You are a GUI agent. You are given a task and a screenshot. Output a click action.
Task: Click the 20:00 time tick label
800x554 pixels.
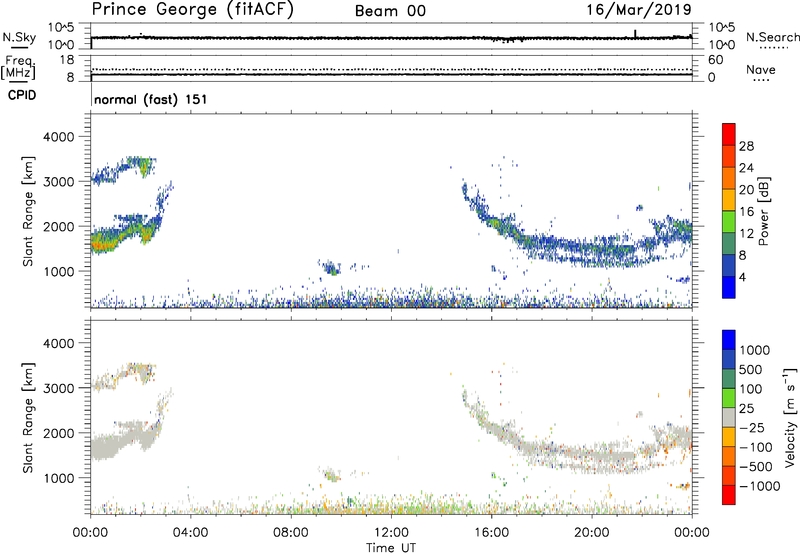[x=592, y=533]
